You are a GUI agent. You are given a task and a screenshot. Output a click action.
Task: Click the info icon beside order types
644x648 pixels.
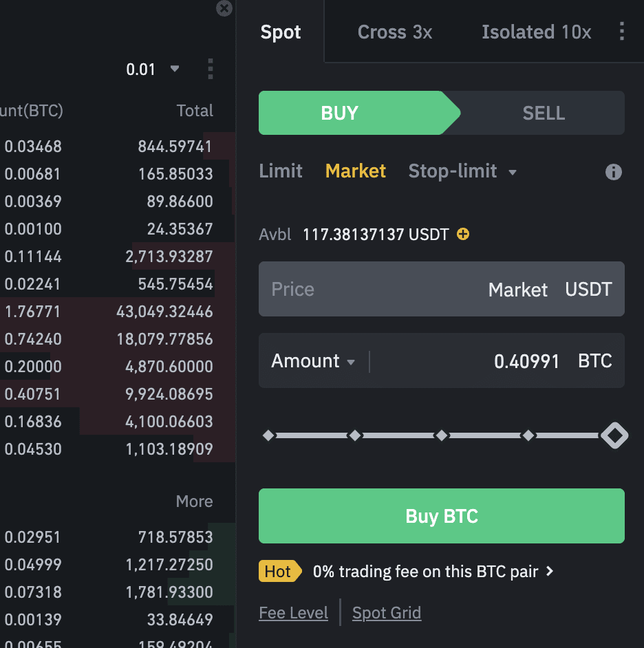pyautogui.click(x=614, y=172)
